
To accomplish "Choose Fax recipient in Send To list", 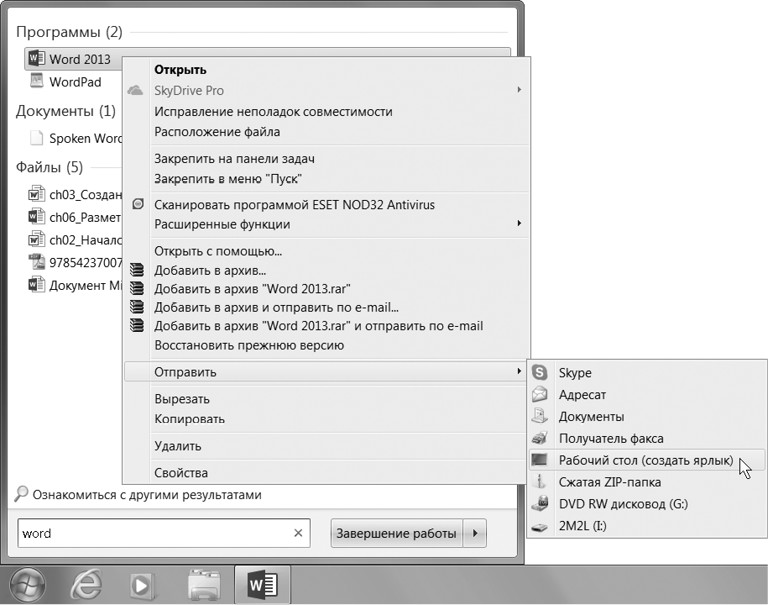I will [610, 438].
